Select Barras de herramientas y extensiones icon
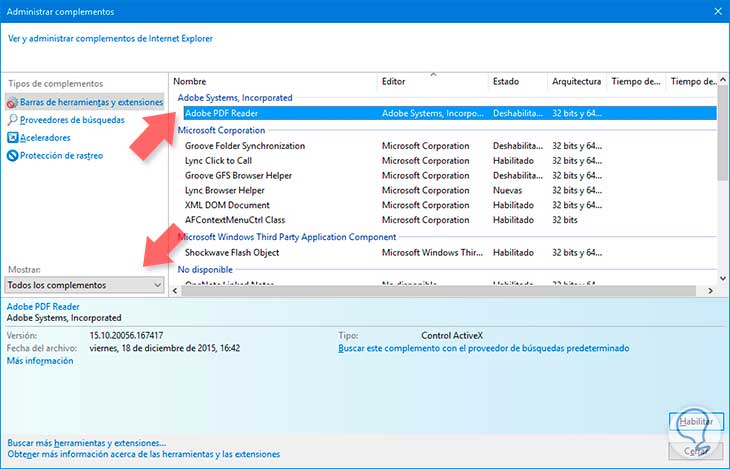The image size is (730, 469). pos(12,102)
